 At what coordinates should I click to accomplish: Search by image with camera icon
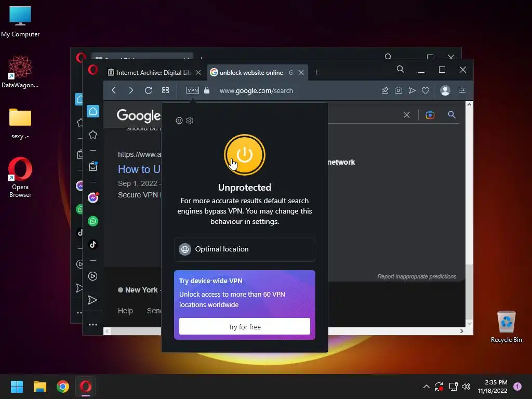(430, 115)
